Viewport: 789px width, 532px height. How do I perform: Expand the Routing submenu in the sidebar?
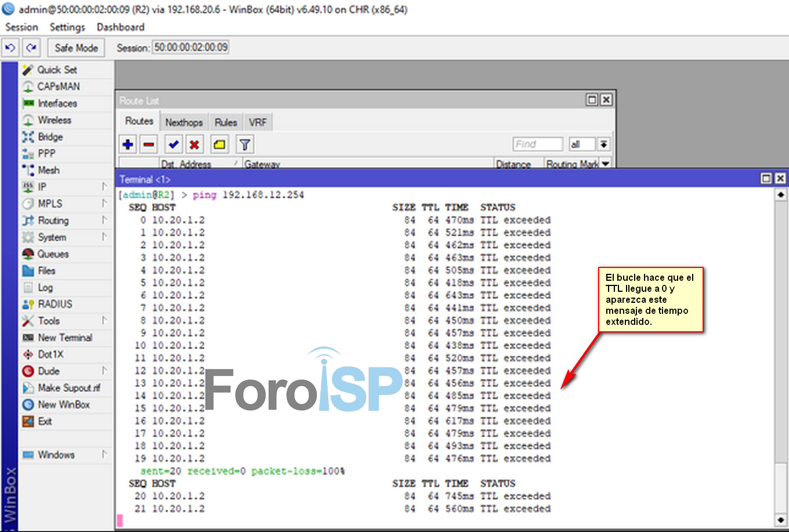pos(53,220)
